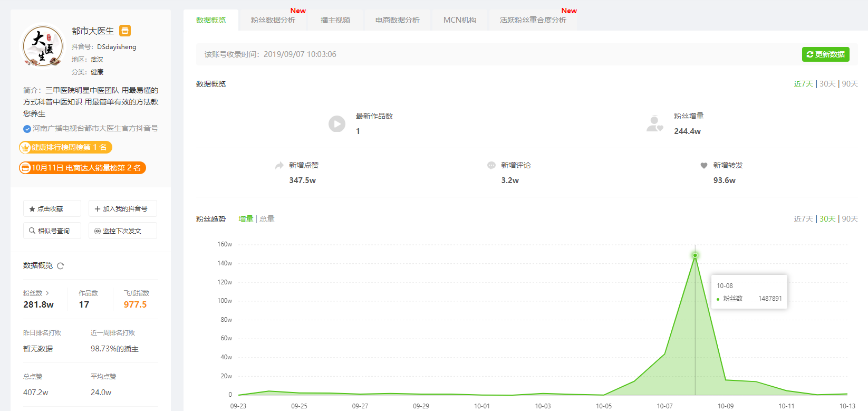Select 30天 for the 粉丝趋势 chart

827,219
